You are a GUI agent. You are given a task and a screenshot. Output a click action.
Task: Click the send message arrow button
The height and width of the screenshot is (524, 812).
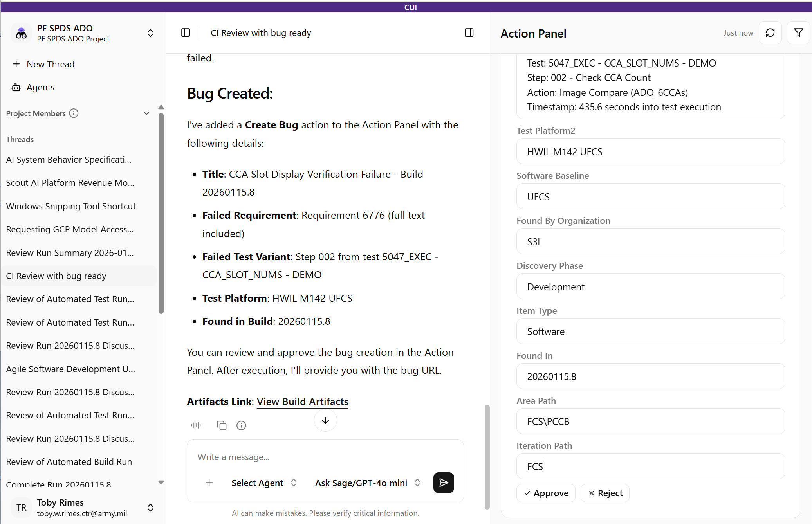tap(443, 483)
